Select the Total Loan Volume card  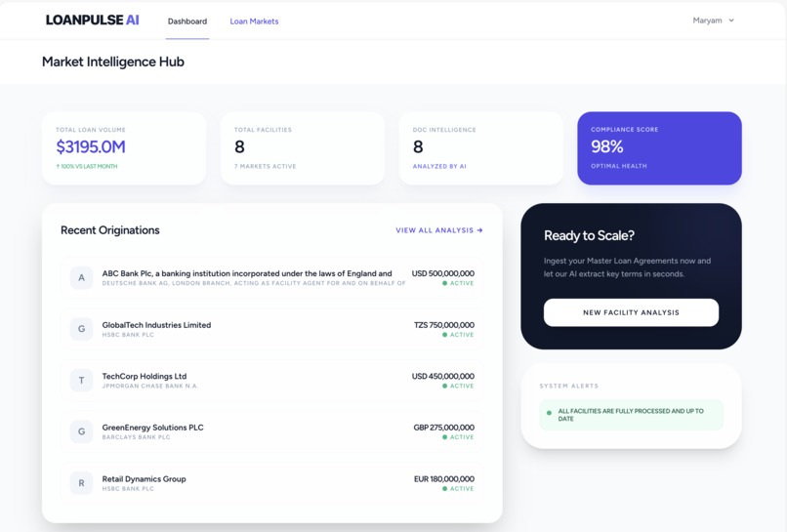[124, 148]
